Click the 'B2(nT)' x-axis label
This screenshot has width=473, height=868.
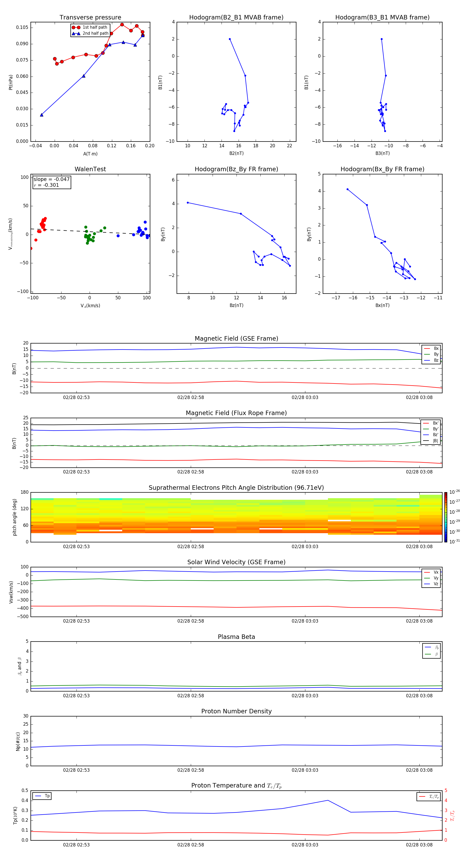(236, 153)
